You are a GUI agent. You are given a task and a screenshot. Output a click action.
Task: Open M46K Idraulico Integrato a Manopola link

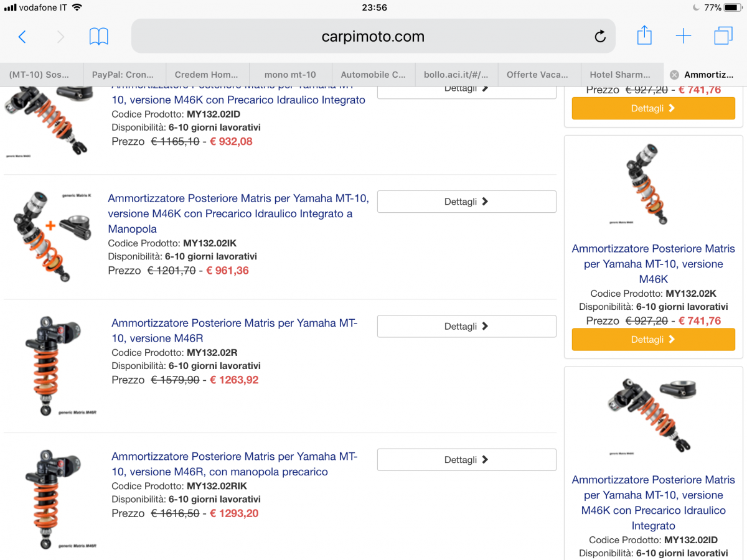(238, 213)
